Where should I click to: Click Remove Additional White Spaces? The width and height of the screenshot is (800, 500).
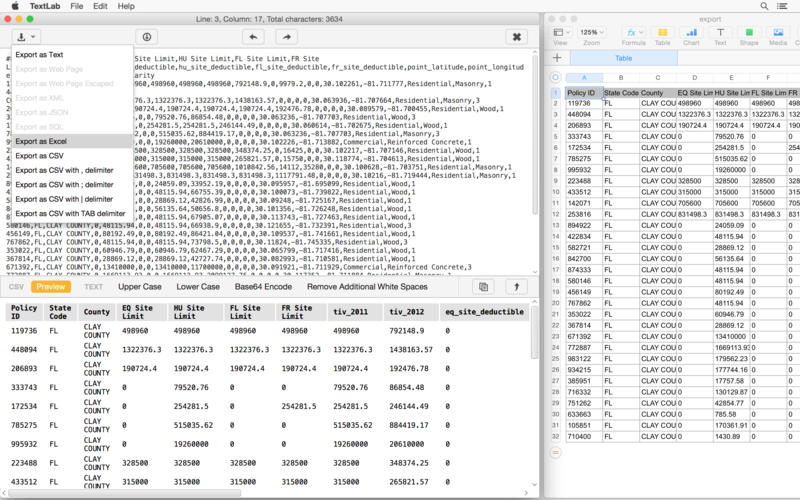coord(367,287)
